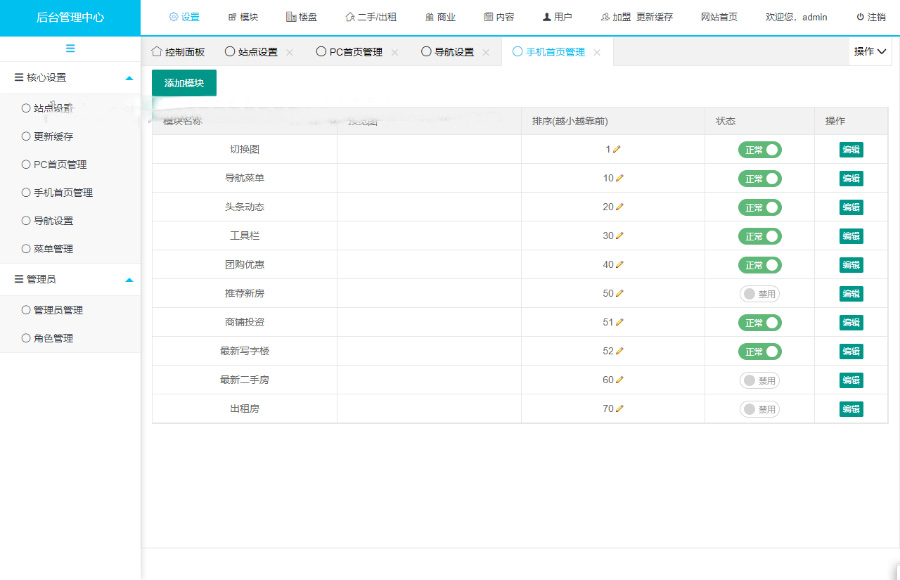Click the pencil icon beside sort value 70

[x=619, y=409]
